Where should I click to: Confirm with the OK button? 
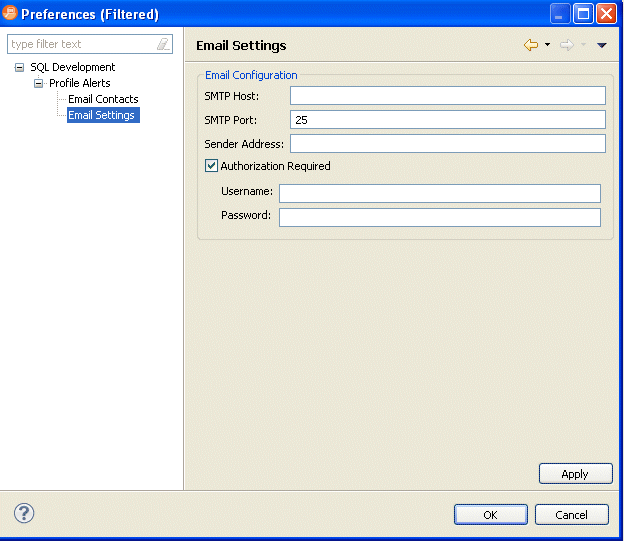pos(491,514)
